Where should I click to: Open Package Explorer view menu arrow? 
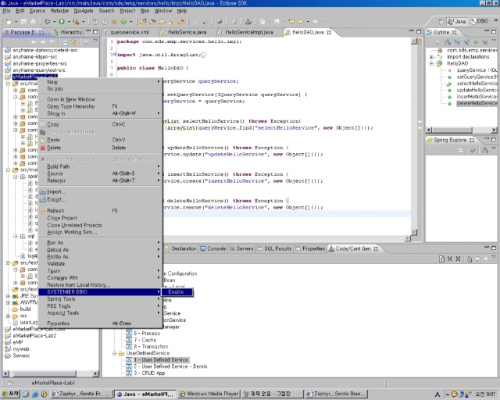click(x=95, y=41)
